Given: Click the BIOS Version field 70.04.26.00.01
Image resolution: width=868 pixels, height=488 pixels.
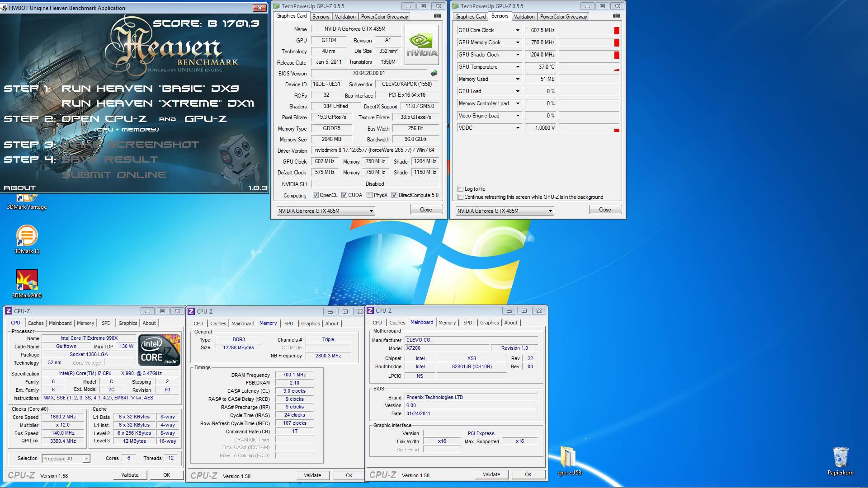Looking at the screenshot, I should click(x=368, y=73).
